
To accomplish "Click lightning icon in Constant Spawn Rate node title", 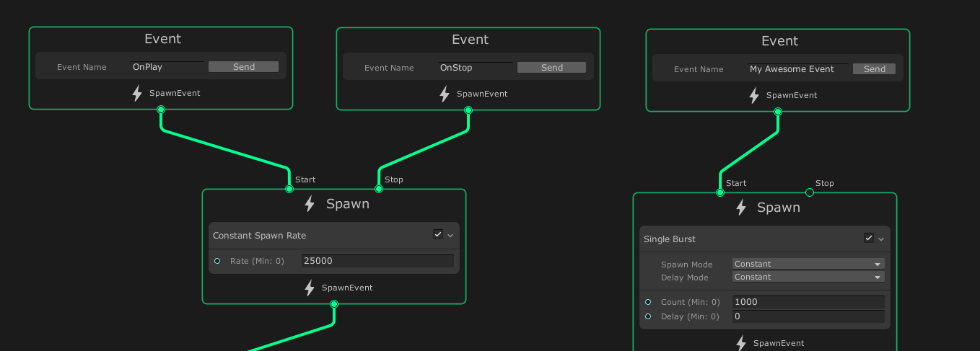I will pyautogui.click(x=310, y=204).
